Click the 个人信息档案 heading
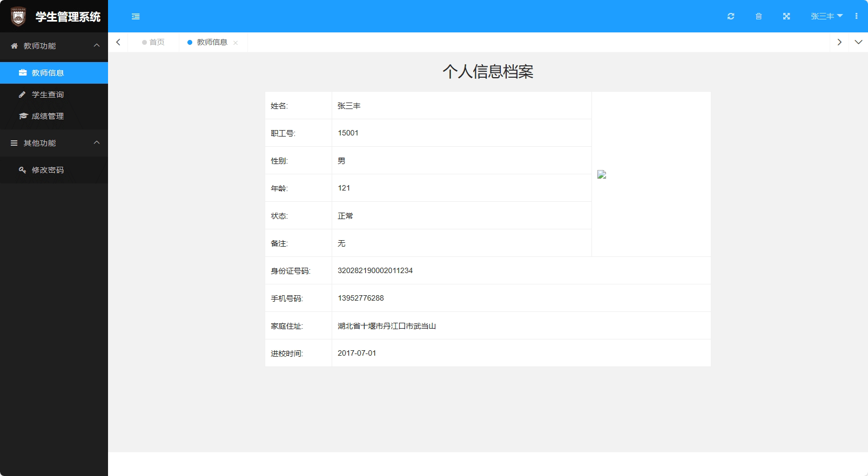This screenshot has height=476, width=868. 488,71
